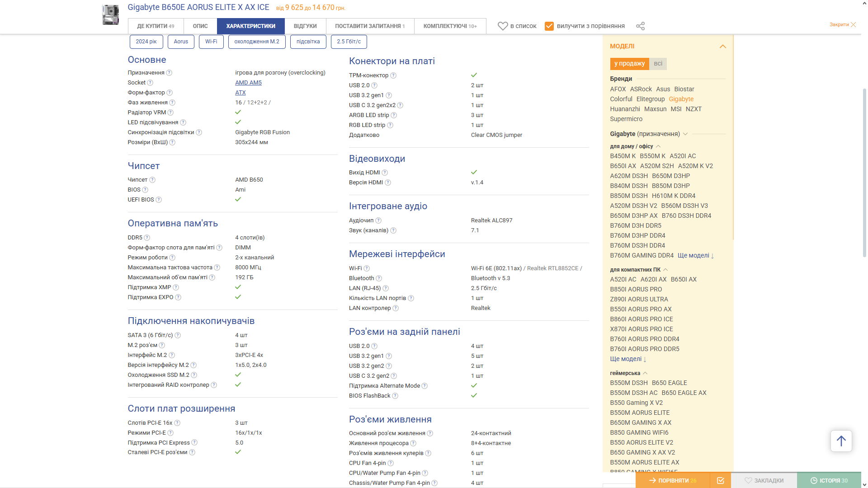The image size is (868, 488).
Task: Select 'у продажу' models filter
Action: 629,64
